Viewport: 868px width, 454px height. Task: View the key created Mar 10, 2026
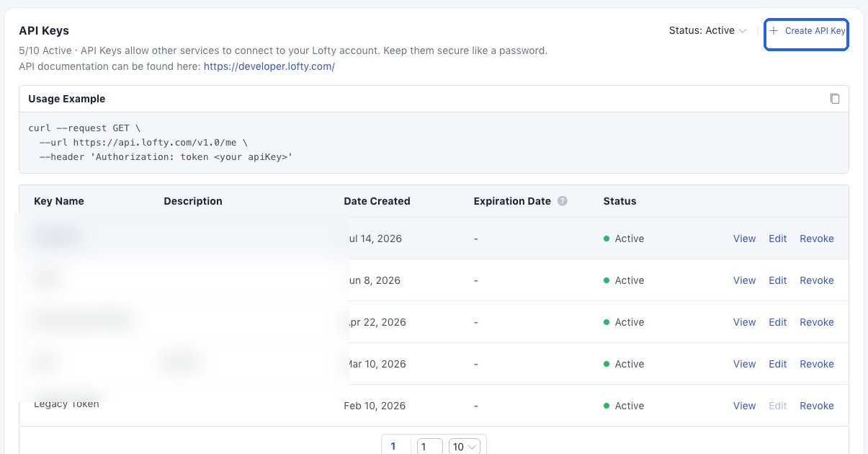(744, 364)
